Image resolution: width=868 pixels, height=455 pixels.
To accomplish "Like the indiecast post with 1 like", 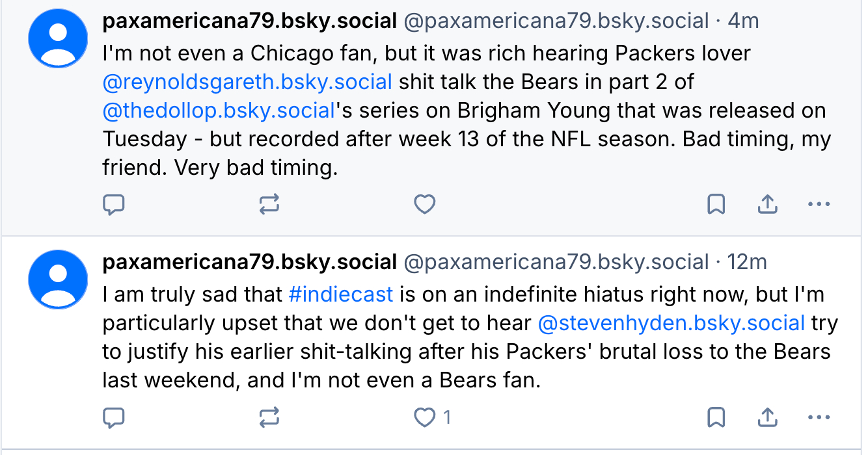I will point(426,417).
